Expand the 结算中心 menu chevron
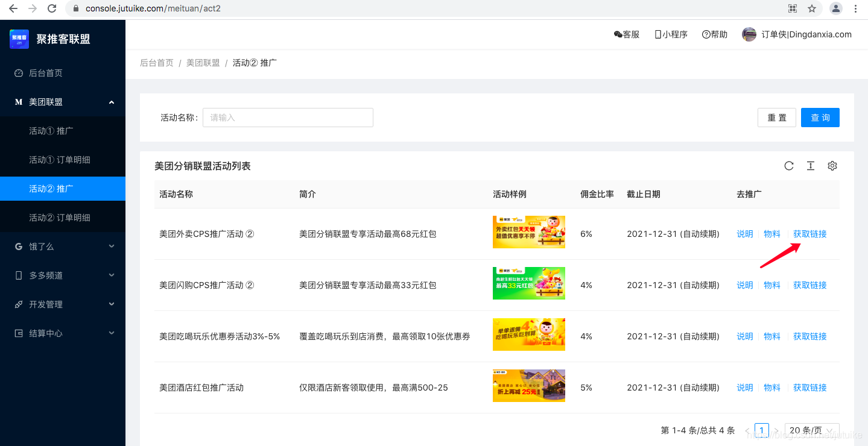This screenshot has height=446, width=868. coord(112,333)
